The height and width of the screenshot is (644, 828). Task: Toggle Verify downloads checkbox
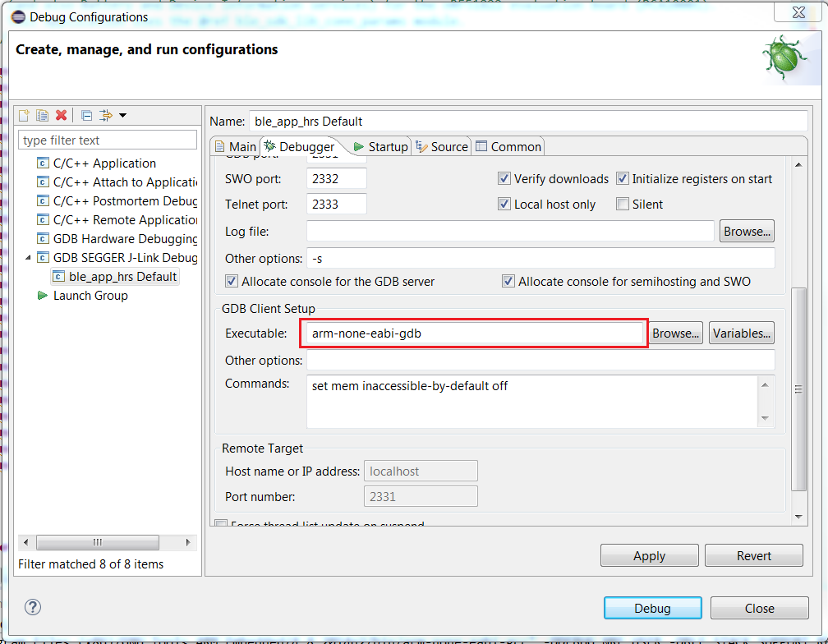coord(504,178)
